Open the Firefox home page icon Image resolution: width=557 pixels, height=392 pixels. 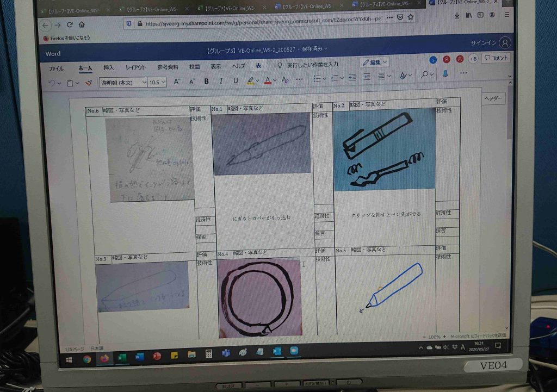(x=82, y=24)
